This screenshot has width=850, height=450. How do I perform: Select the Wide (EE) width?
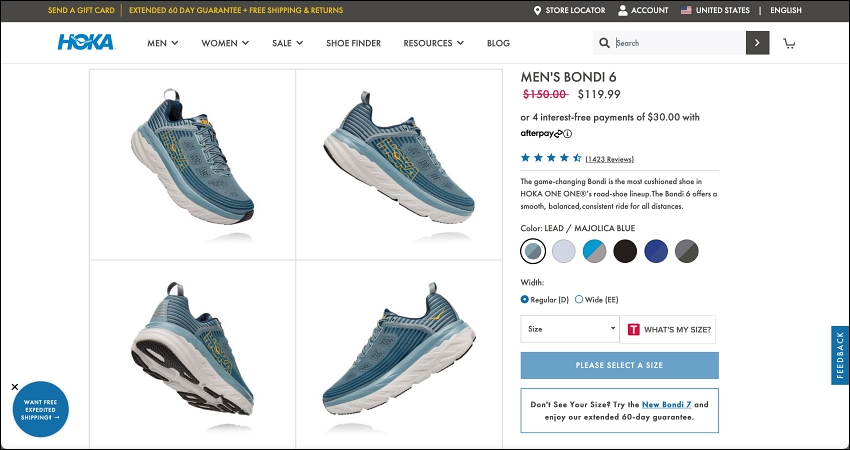(x=578, y=299)
